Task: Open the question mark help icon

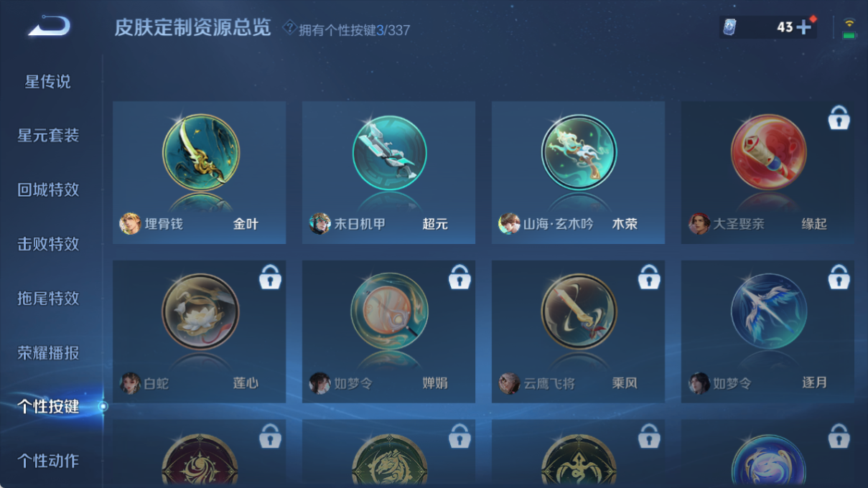Action: tap(289, 28)
